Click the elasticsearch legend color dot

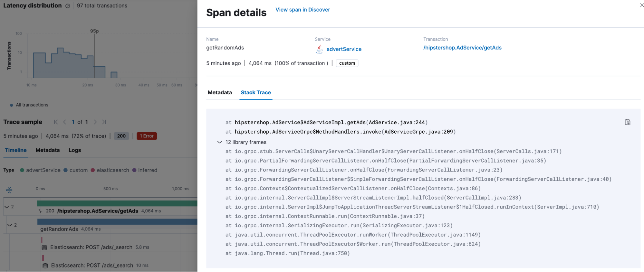click(x=93, y=170)
